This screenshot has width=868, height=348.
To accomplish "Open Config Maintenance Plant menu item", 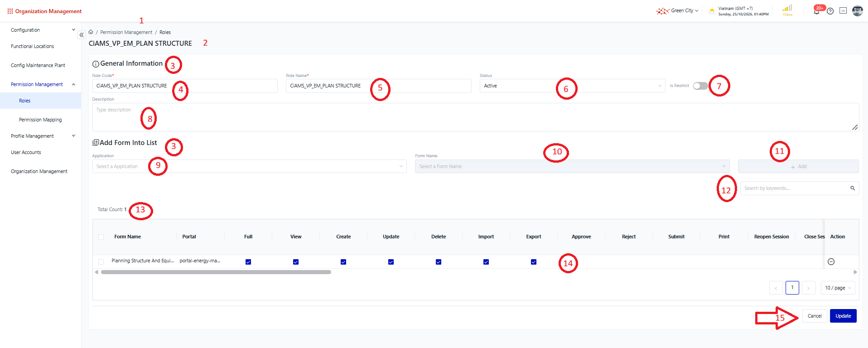I will [38, 65].
